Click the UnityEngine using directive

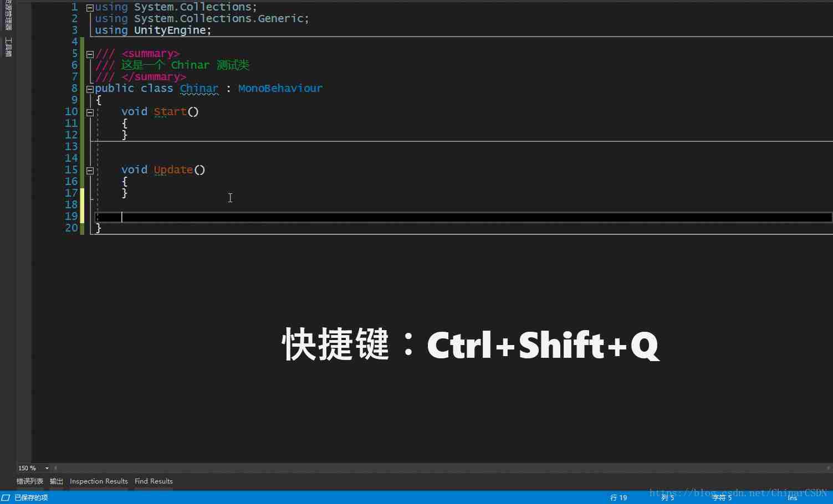coord(170,30)
